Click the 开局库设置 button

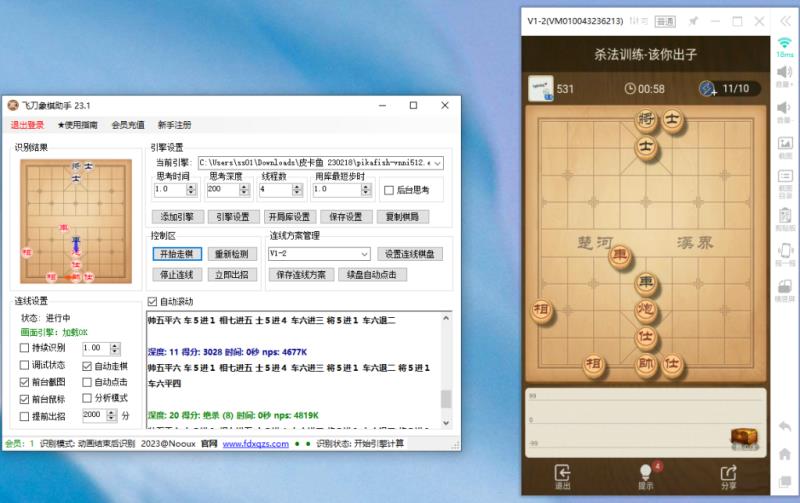coord(289,217)
